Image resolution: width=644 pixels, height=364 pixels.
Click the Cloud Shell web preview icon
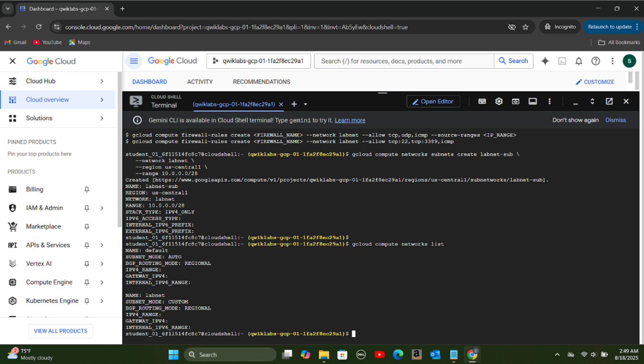516,101
